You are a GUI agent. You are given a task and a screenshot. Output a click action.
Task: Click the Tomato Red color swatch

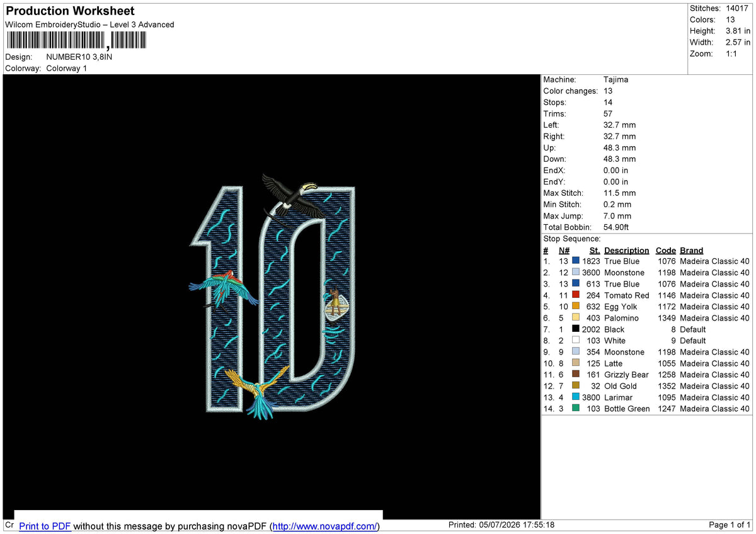(x=576, y=295)
